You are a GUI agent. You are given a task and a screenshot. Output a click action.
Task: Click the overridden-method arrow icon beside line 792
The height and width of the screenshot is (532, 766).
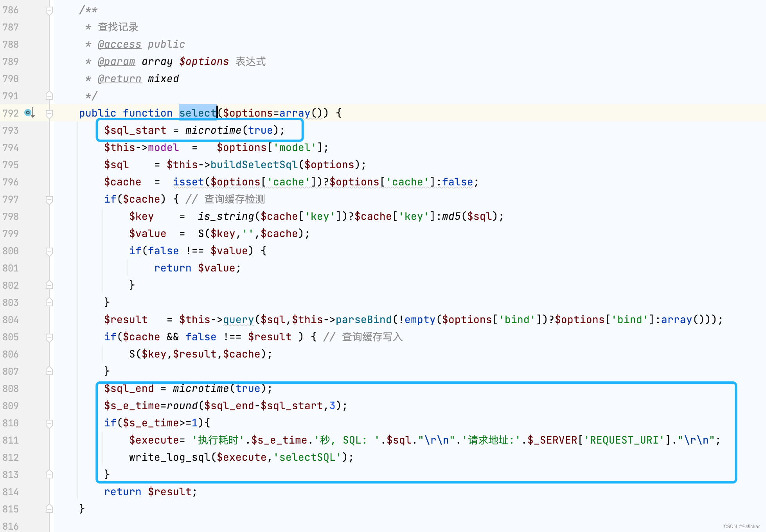pos(29,113)
